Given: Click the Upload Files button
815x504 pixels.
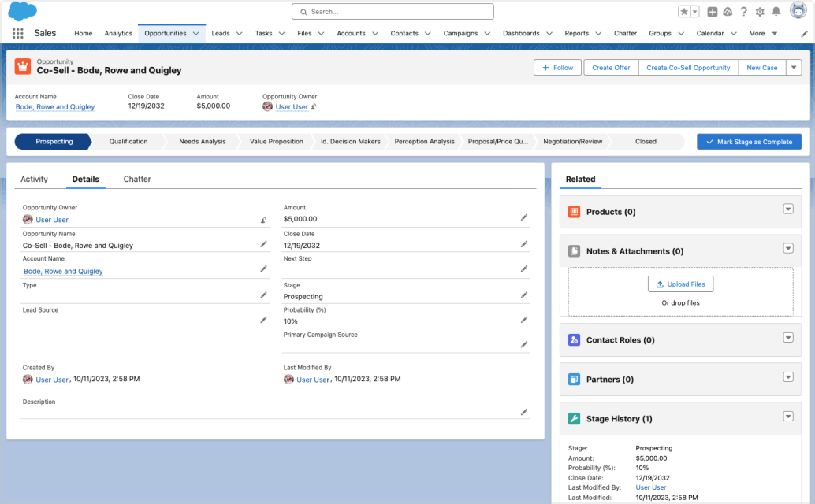Looking at the screenshot, I should (680, 284).
